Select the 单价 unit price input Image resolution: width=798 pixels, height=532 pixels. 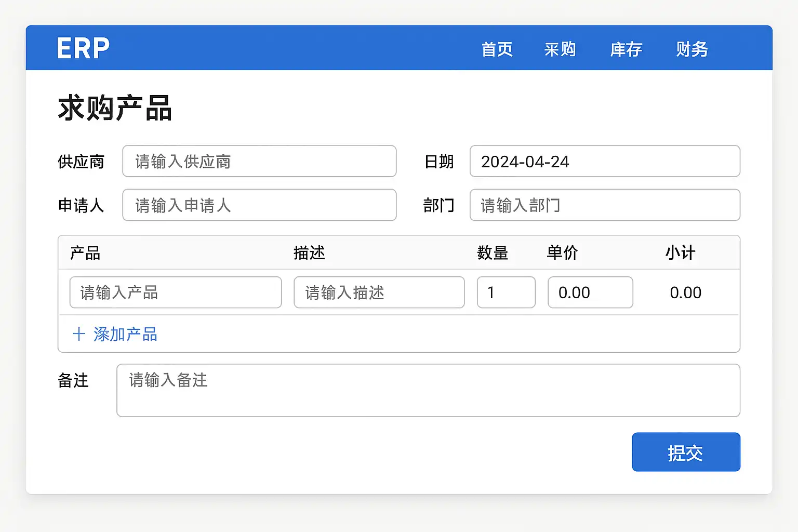pyautogui.click(x=590, y=292)
